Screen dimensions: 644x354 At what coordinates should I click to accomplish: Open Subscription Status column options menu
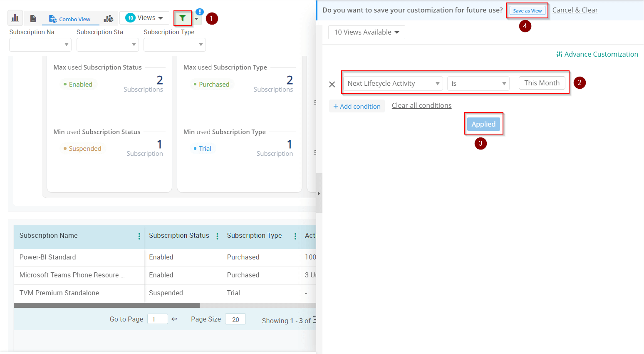point(217,236)
